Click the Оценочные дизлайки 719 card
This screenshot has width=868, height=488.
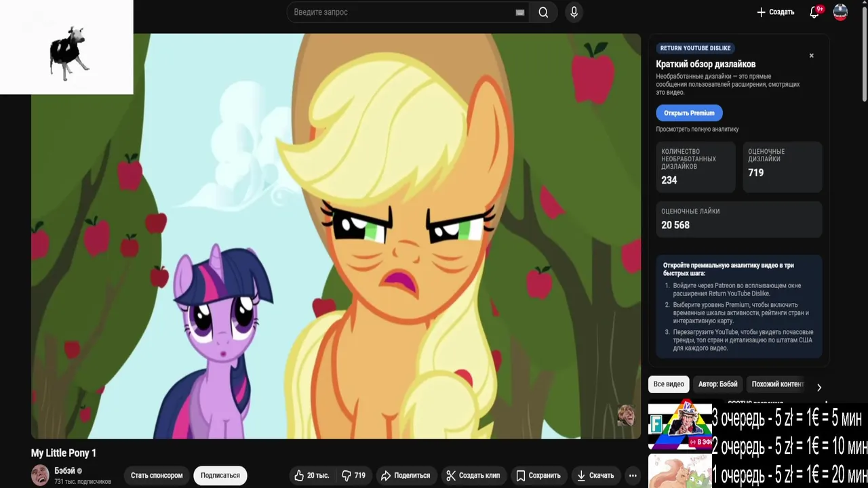pos(783,167)
